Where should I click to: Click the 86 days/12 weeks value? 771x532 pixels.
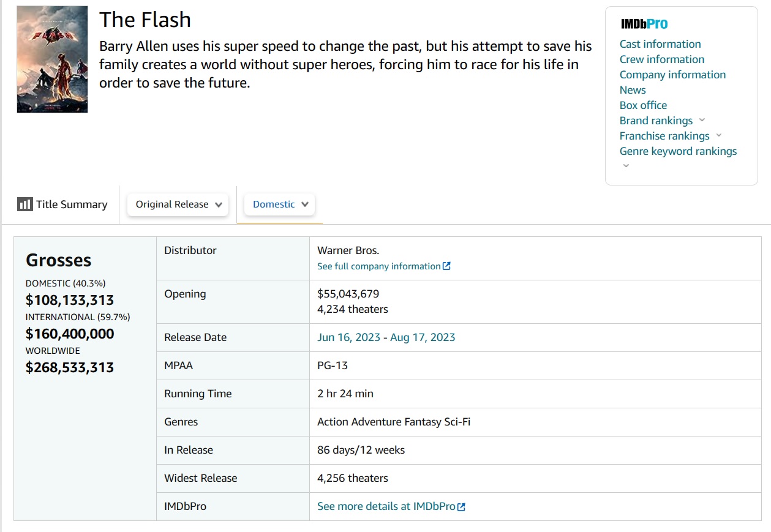click(361, 450)
